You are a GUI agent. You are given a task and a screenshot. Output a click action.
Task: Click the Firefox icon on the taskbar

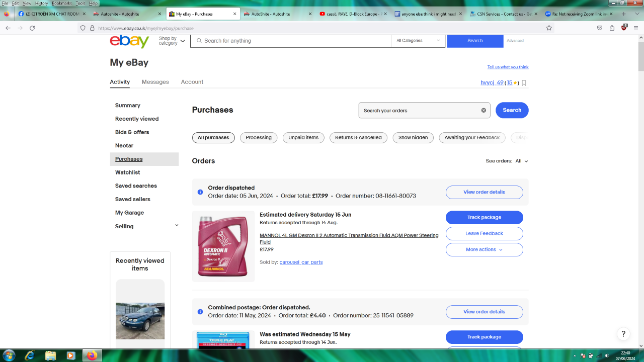[92, 355]
